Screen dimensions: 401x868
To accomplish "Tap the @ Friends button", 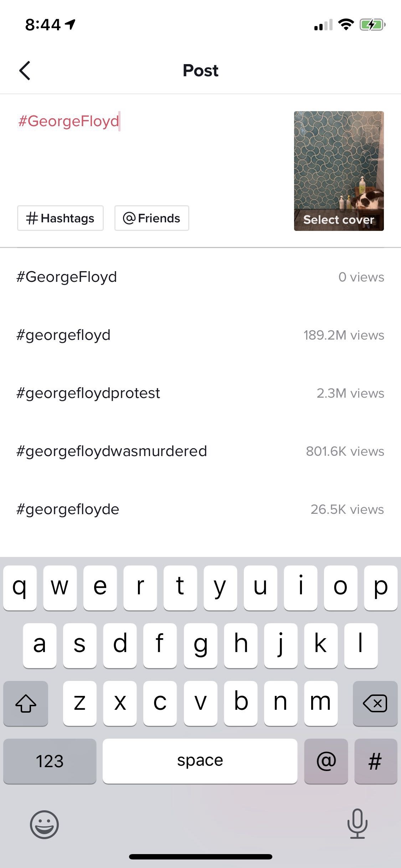I will (x=151, y=218).
